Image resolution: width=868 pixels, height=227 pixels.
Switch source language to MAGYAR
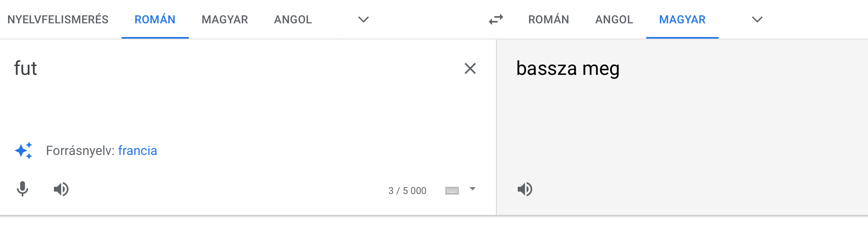pyautogui.click(x=225, y=19)
